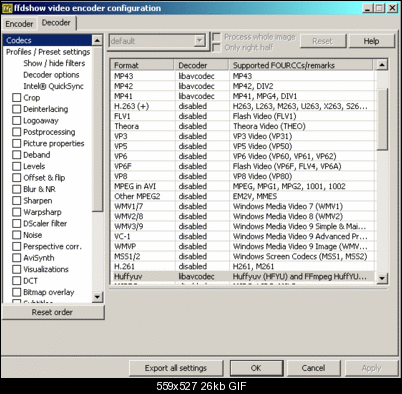Switch to the Encoder tab
This screenshot has width=402, height=394.
19,24
